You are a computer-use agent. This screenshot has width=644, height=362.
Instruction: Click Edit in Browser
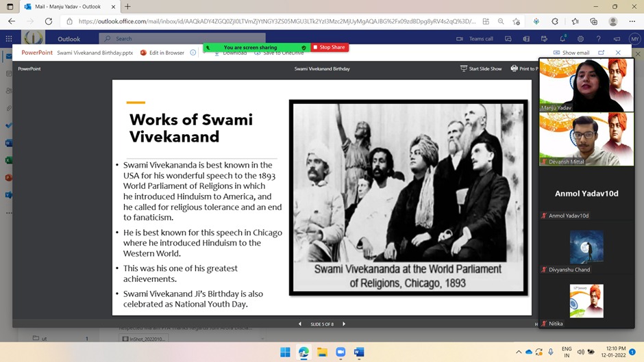(162, 53)
